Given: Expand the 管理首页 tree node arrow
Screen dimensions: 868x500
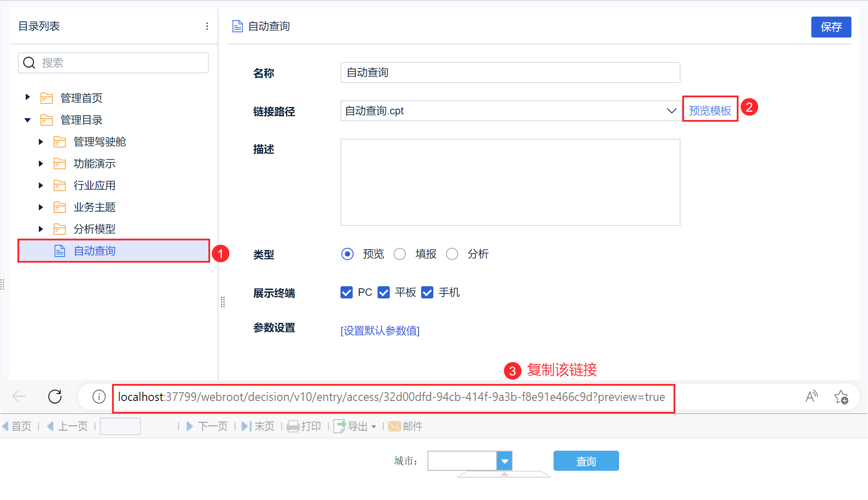Looking at the screenshot, I should 27,97.
